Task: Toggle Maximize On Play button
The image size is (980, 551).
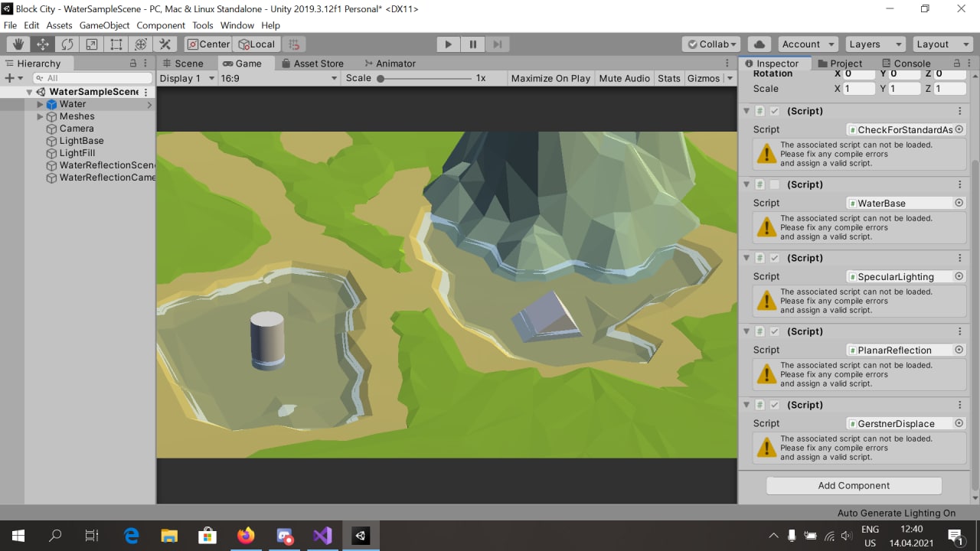Action: click(550, 78)
